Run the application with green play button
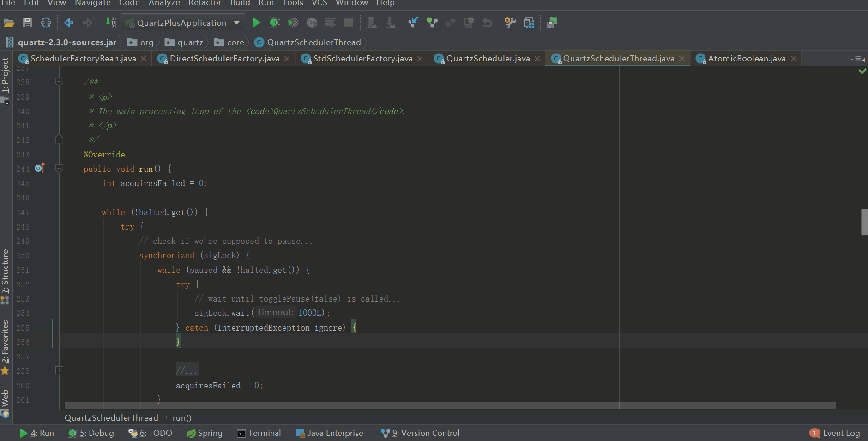 click(x=256, y=23)
